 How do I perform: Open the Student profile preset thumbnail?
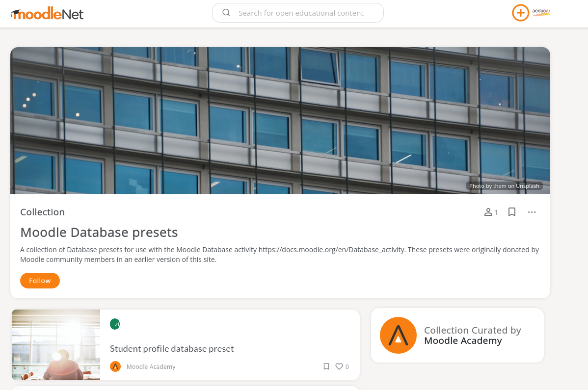click(56, 345)
